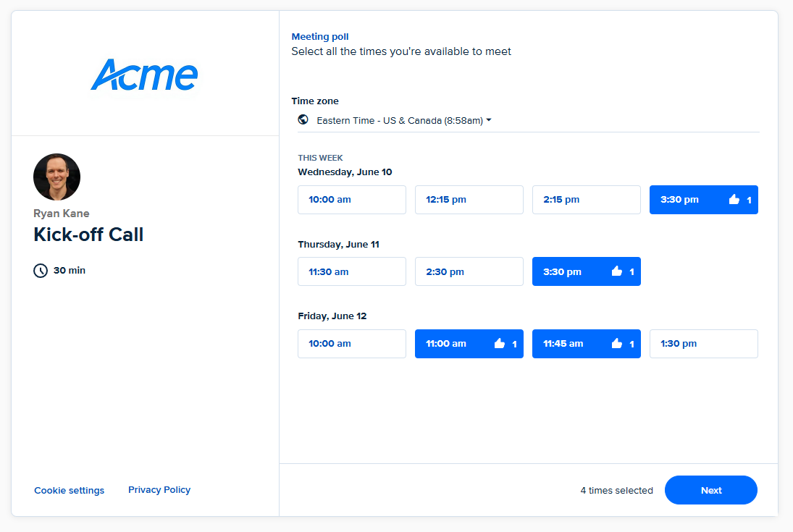Click the THIS WEEK label
793x532 pixels.
coord(320,158)
